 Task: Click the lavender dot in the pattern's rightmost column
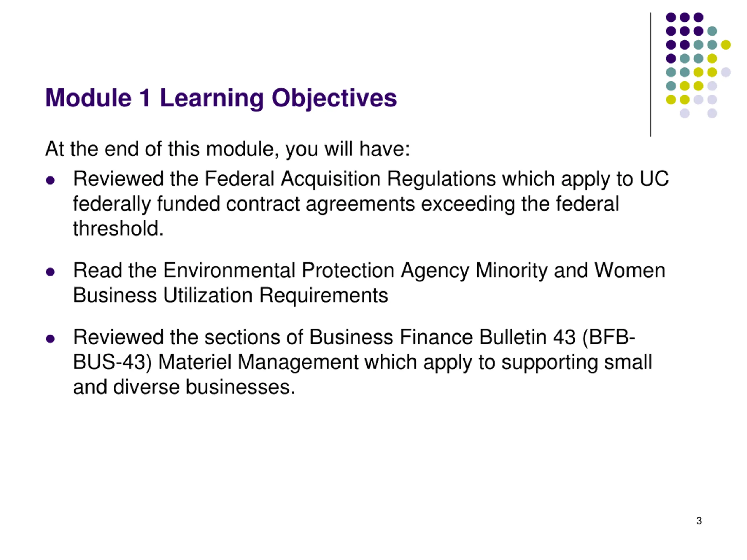click(726, 72)
